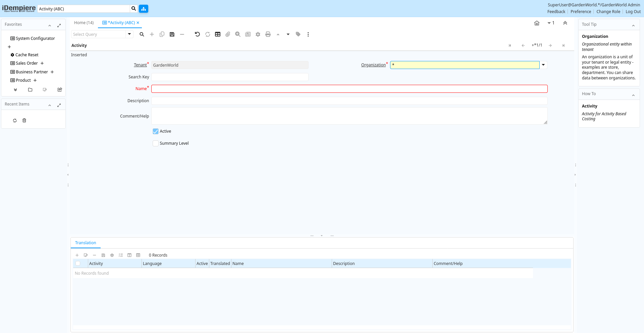Uncheck the Active checkbox
Viewport: 644px width, 333px height.
pyautogui.click(x=156, y=131)
